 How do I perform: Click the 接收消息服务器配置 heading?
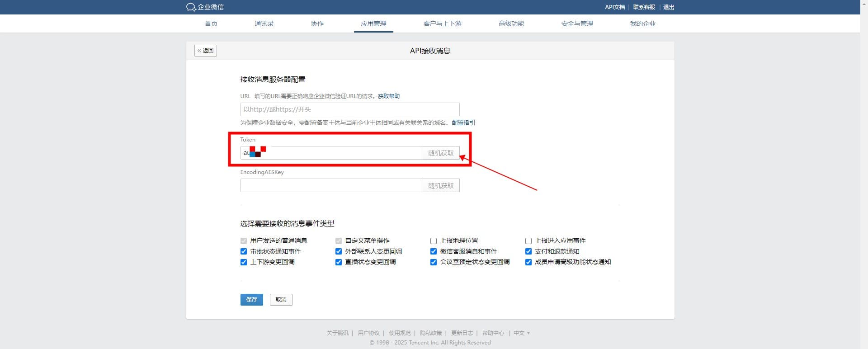click(x=273, y=80)
